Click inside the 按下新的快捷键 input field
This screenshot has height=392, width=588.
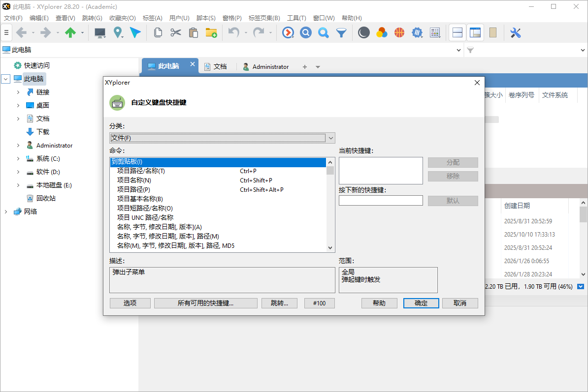381,200
